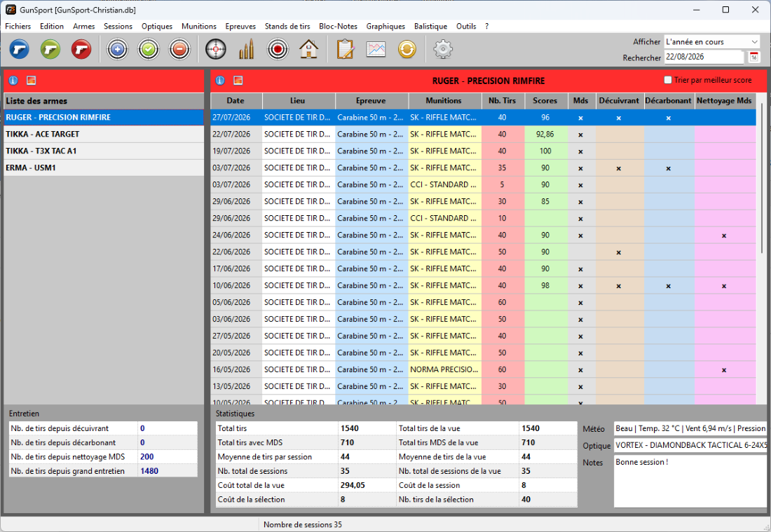Open the clipboard notepad icon

pyautogui.click(x=345, y=49)
